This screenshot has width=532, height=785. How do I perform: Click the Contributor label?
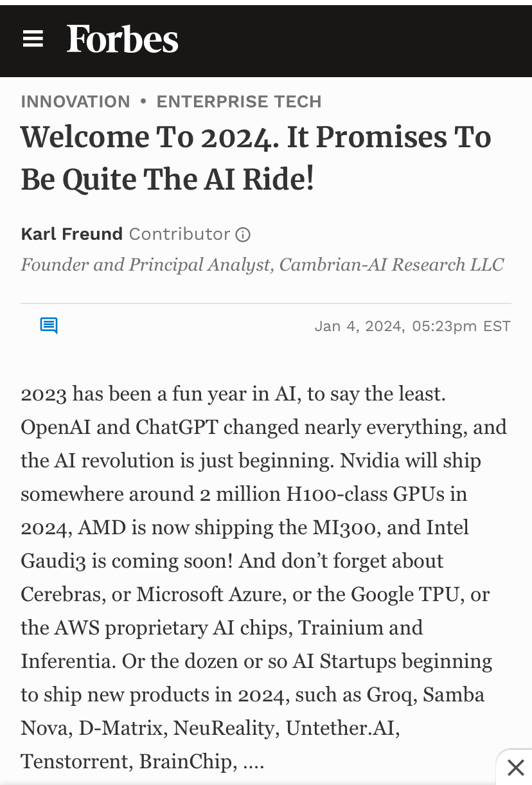[179, 234]
